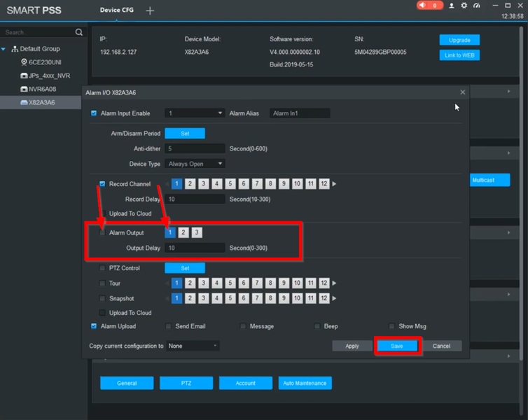Image resolution: width=528 pixels, height=420 pixels.
Task: Click Set for Arm/Disarm Period
Action: click(x=185, y=134)
